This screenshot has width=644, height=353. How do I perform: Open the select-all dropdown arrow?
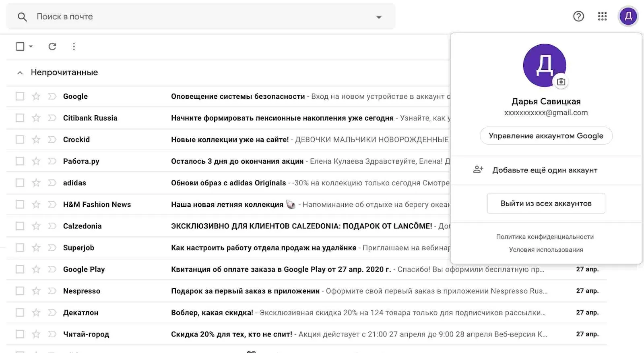[31, 46]
